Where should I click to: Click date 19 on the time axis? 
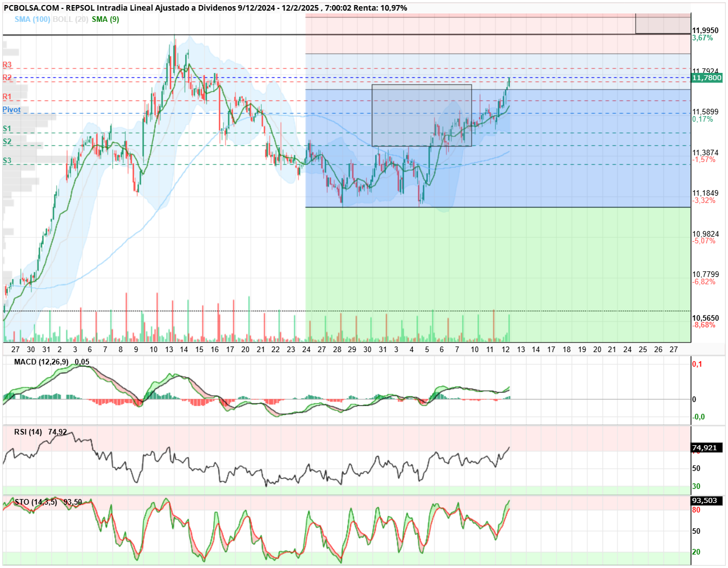(x=582, y=349)
